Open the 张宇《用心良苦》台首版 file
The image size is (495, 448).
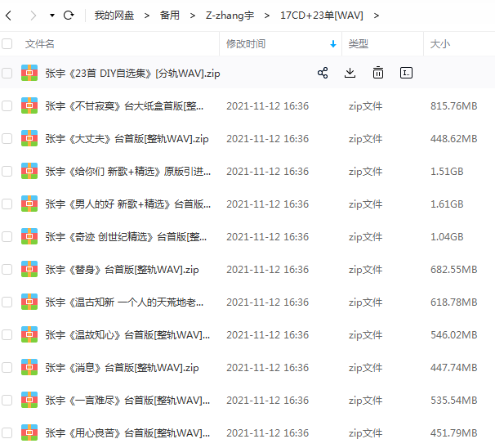123,433
